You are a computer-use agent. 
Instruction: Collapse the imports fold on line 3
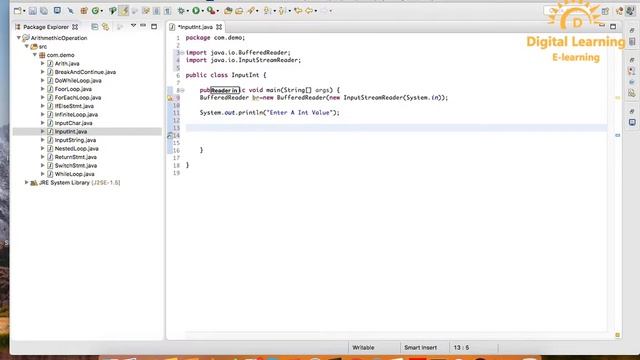coord(182,53)
